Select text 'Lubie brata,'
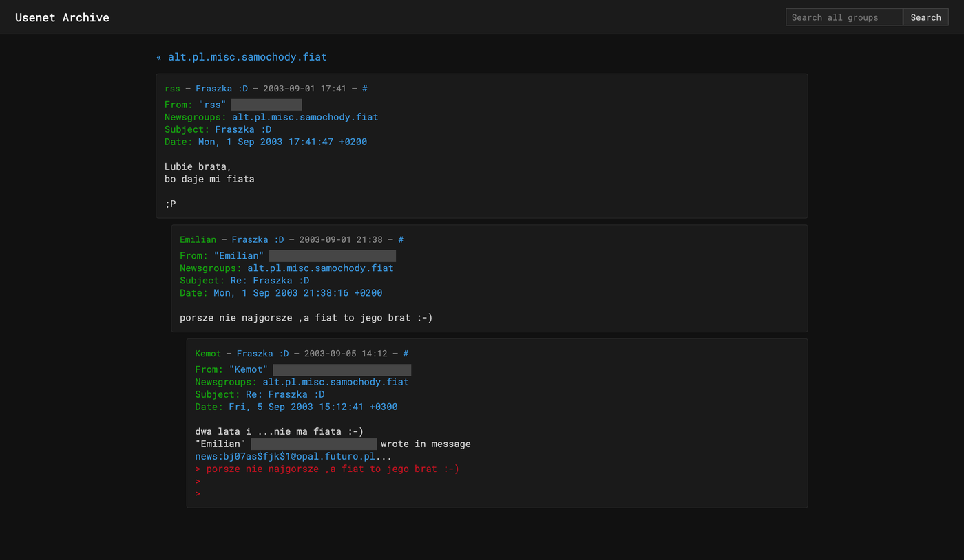964x560 pixels. click(198, 166)
